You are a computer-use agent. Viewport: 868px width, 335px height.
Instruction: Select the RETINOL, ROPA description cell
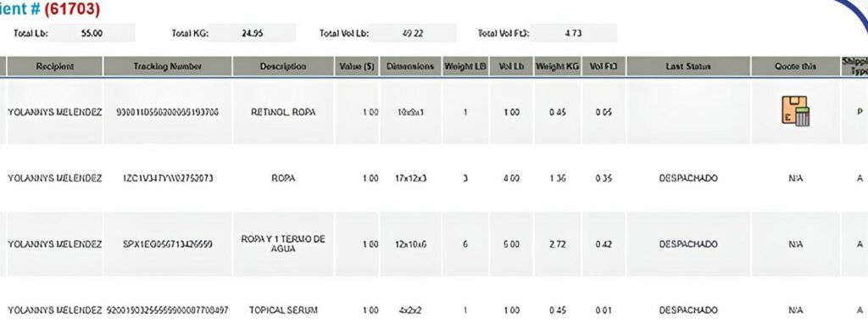pyautogui.click(x=283, y=112)
